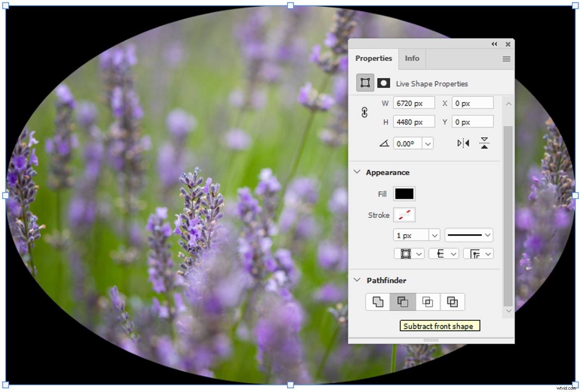Collapse the Appearance section
This screenshot has height=392, width=584.
[x=357, y=172]
